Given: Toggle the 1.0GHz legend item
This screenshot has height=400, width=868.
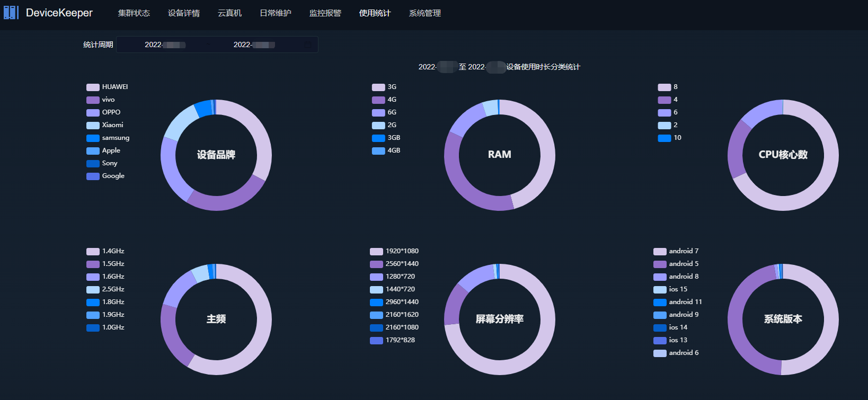Looking at the screenshot, I should (x=105, y=327).
